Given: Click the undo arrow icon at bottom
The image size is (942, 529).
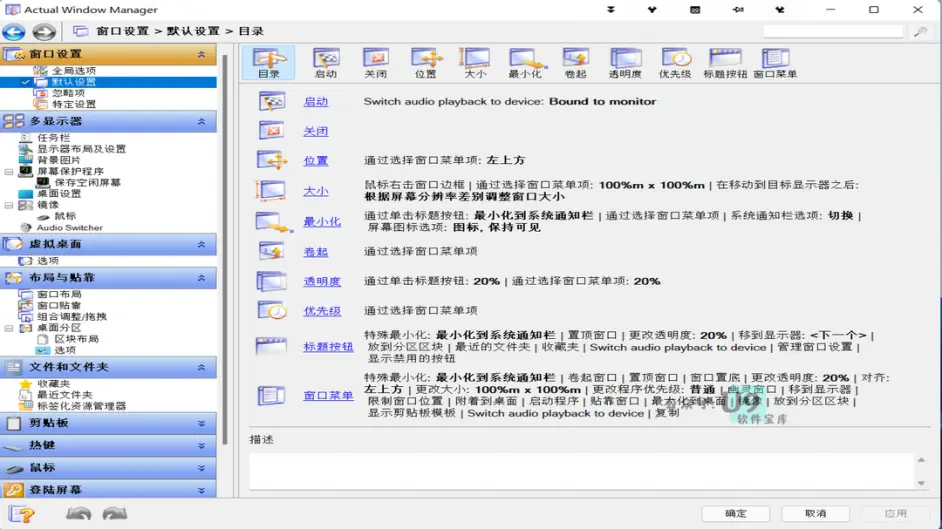Looking at the screenshot, I should (x=79, y=514).
